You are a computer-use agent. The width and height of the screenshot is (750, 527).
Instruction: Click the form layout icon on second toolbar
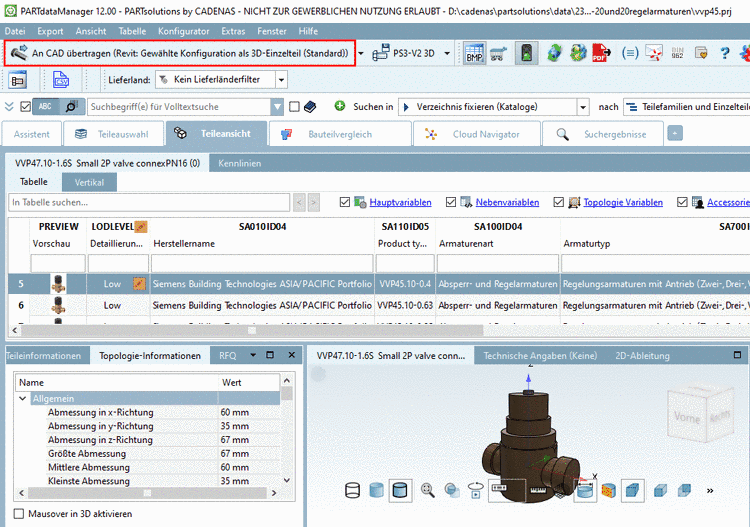tap(17, 80)
